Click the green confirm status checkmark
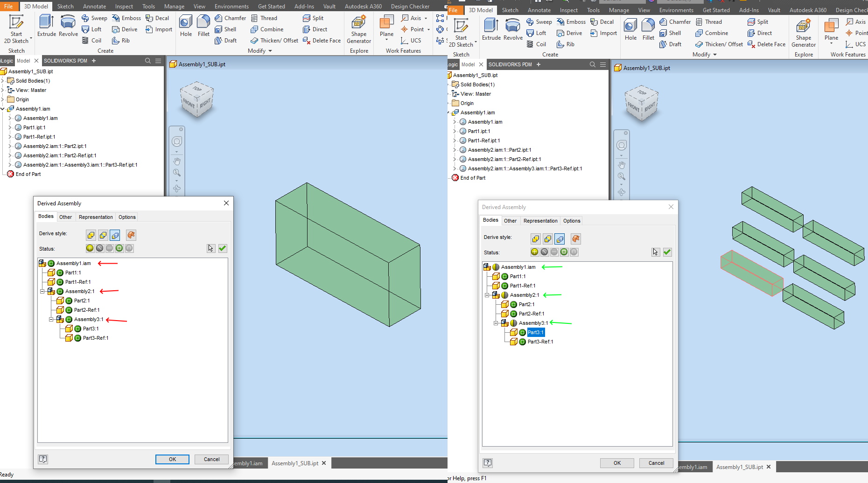868x483 pixels. tap(222, 248)
